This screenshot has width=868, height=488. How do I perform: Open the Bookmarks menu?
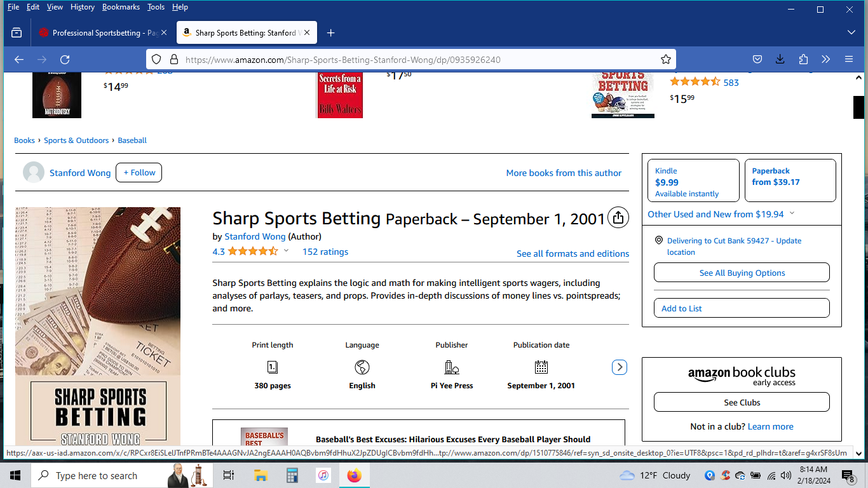(x=121, y=7)
